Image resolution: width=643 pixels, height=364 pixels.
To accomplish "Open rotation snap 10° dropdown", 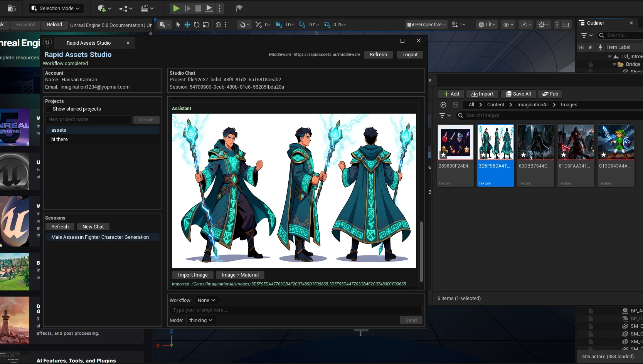I will (313, 25).
